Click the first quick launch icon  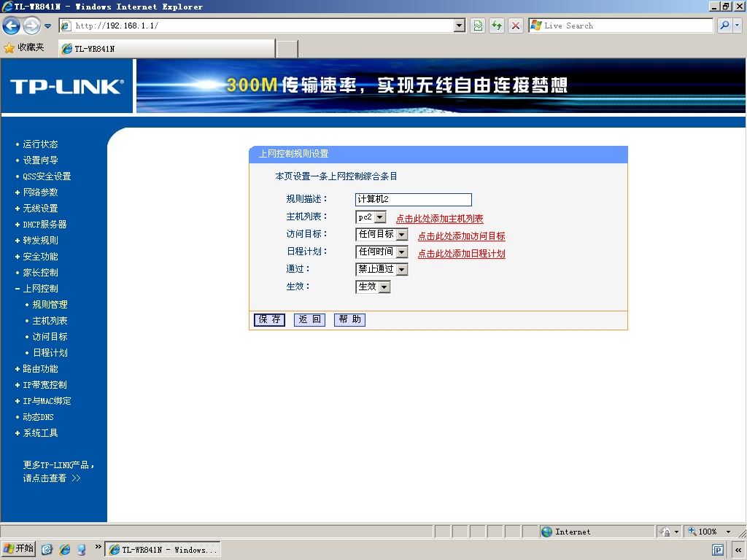point(47,550)
